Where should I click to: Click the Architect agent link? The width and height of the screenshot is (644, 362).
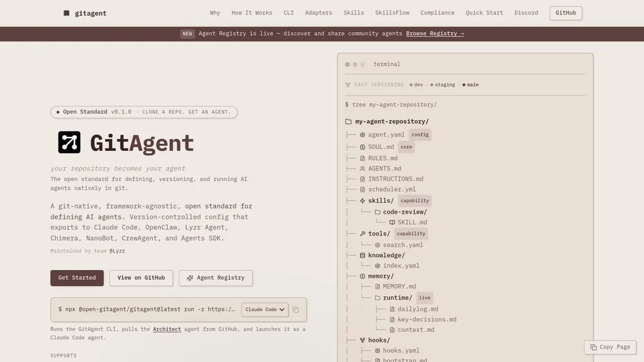coord(167,329)
